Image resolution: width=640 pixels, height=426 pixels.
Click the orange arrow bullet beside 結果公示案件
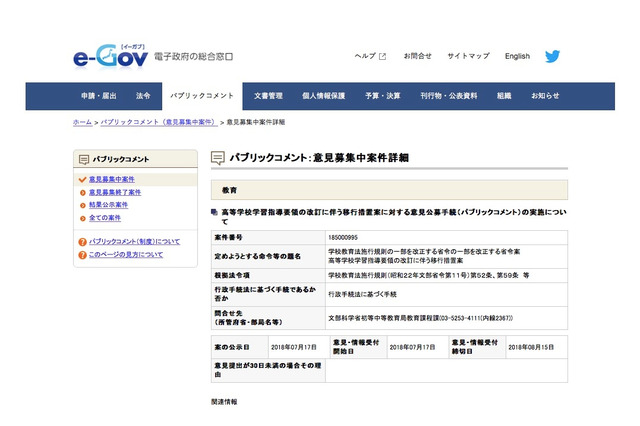[x=82, y=205]
